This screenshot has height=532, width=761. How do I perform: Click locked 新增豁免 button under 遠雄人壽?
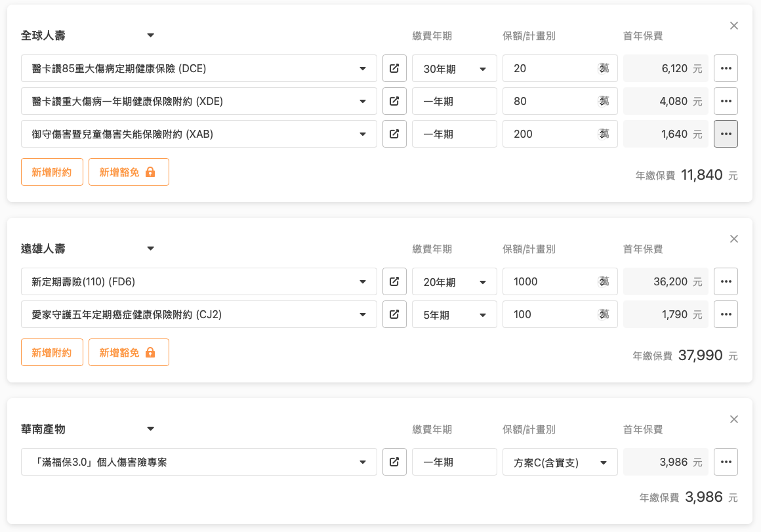(x=129, y=352)
